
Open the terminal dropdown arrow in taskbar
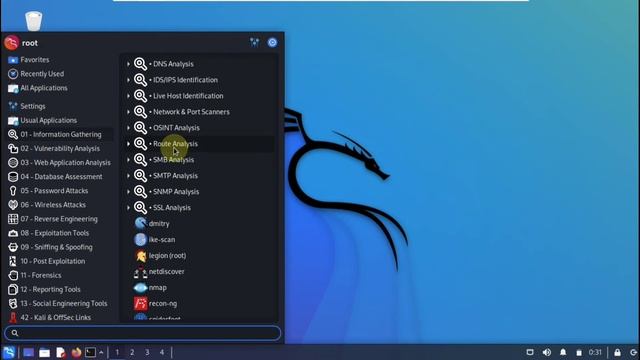[x=101, y=352]
